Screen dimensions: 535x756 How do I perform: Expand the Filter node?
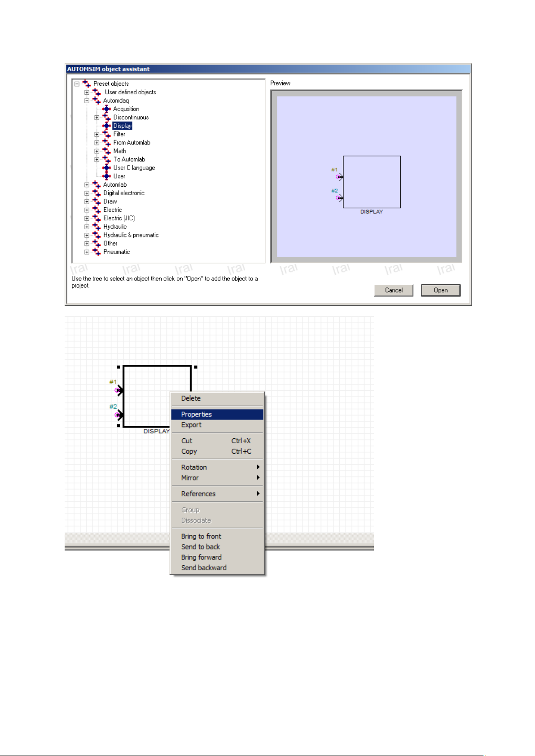[x=96, y=135]
